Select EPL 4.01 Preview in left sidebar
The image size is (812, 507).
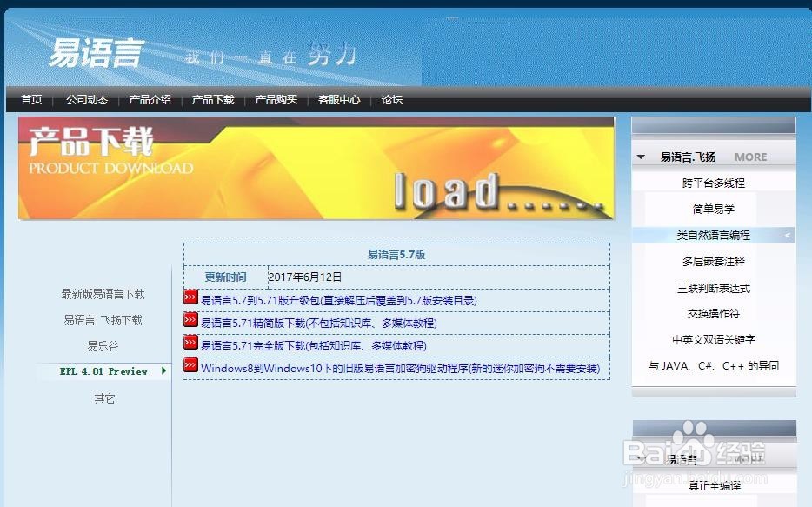tap(103, 371)
